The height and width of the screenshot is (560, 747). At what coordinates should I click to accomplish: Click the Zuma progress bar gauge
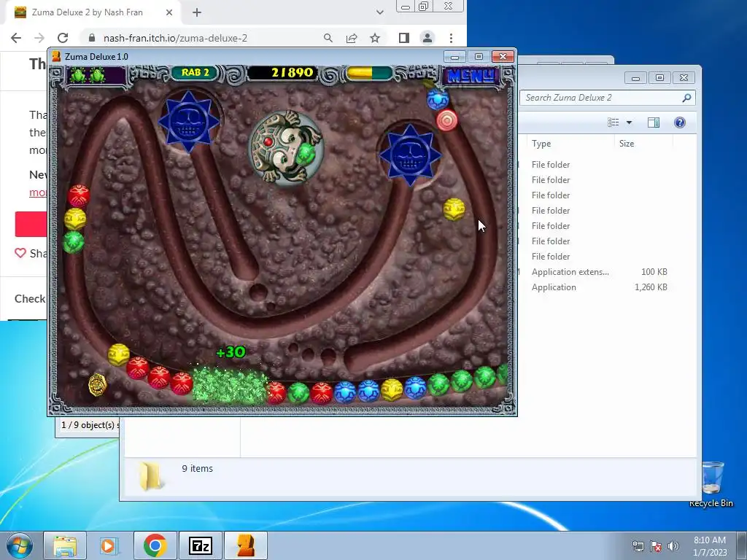tap(369, 73)
